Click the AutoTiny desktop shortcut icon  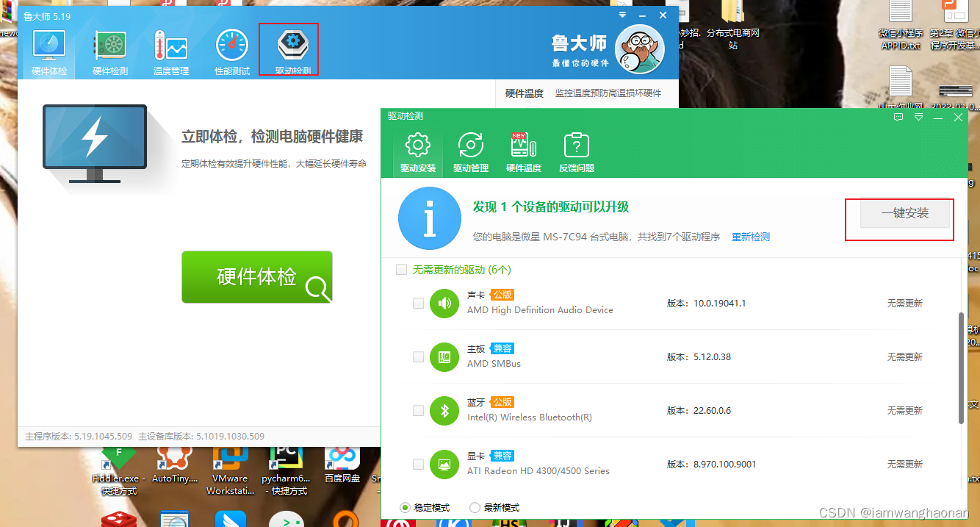coord(174,466)
